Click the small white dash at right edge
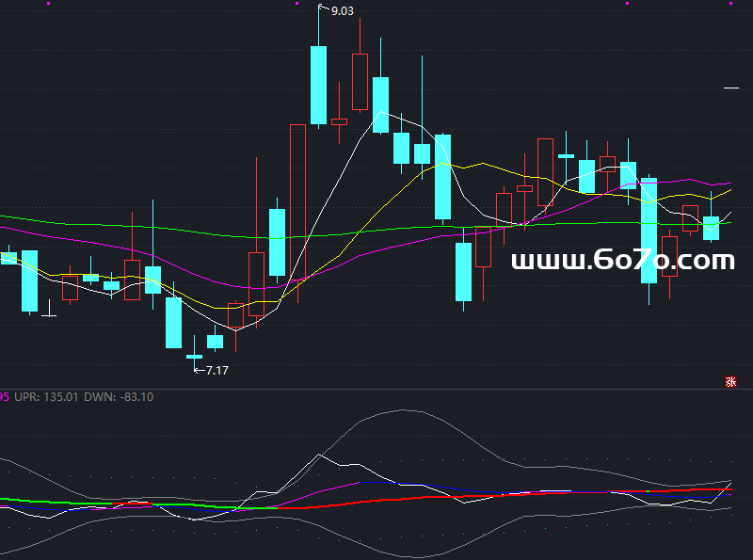This screenshot has width=753, height=560. (731, 88)
